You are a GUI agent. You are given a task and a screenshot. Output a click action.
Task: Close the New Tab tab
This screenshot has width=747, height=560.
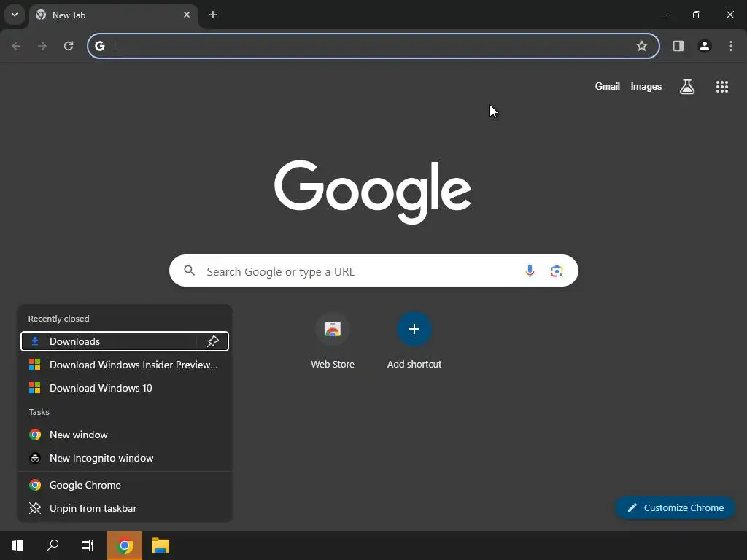[x=187, y=15]
